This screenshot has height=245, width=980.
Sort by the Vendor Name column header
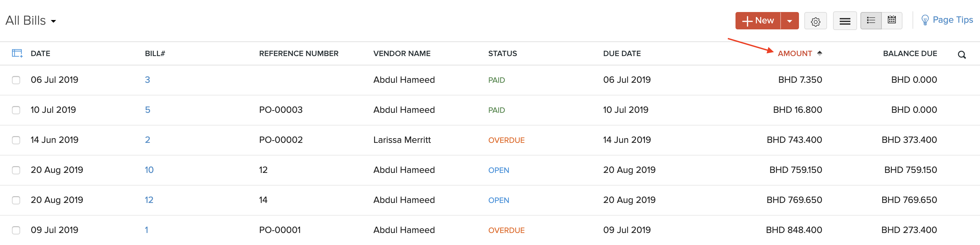pos(402,54)
